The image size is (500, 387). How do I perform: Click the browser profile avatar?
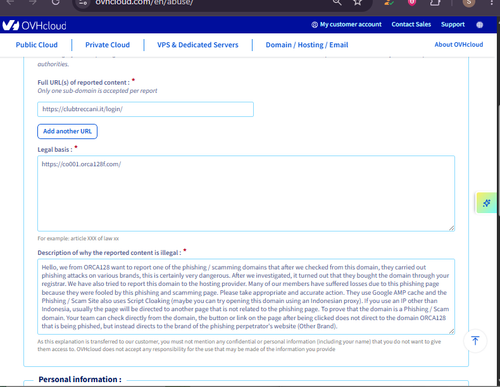pyautogui.click(x=469, y=3)
